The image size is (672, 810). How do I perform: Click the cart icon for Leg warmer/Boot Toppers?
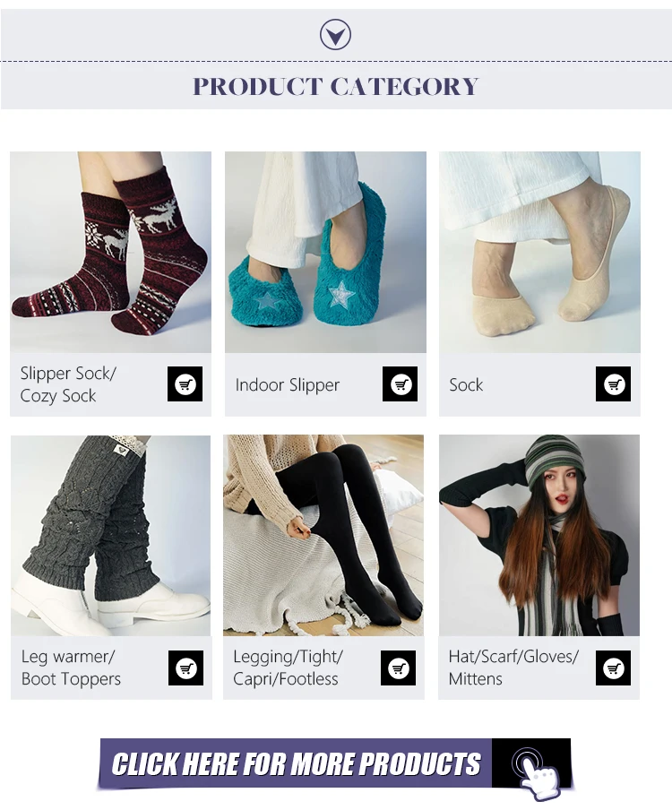[x=186, y=668]
